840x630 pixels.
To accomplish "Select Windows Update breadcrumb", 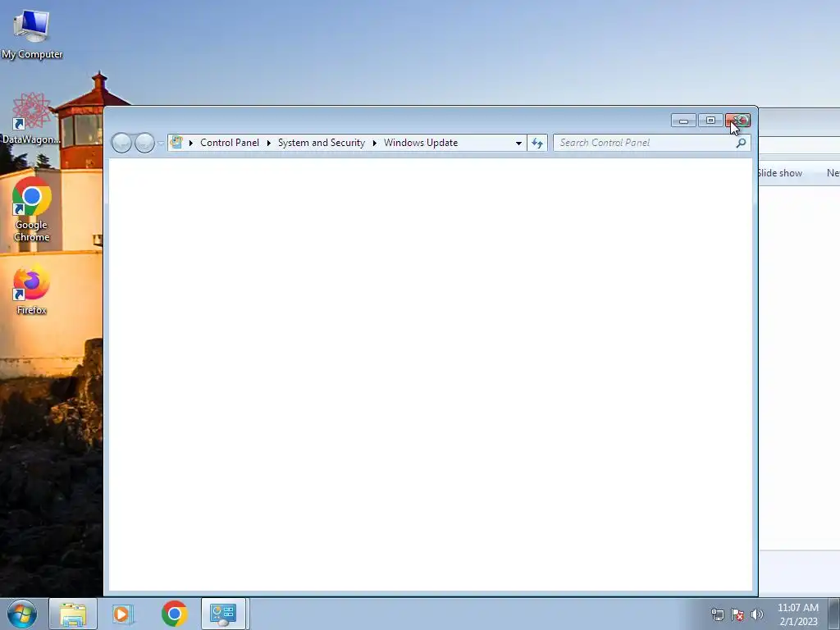I will click(421, 143).
